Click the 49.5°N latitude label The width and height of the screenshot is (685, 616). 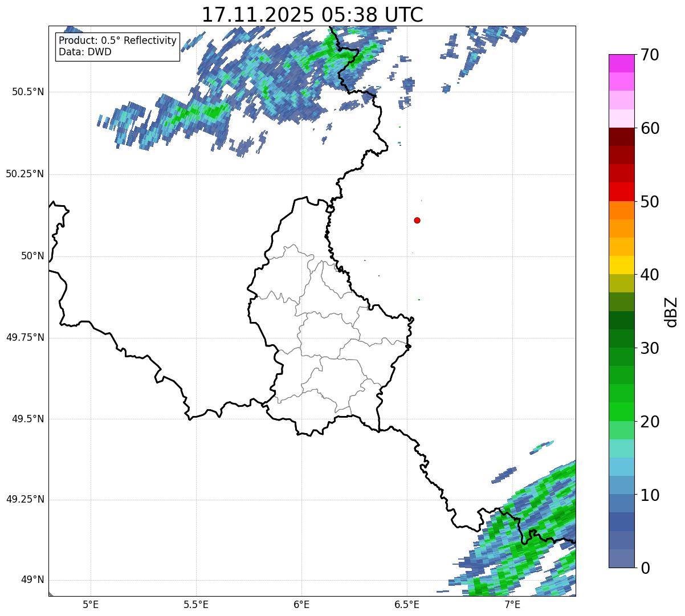28,419
